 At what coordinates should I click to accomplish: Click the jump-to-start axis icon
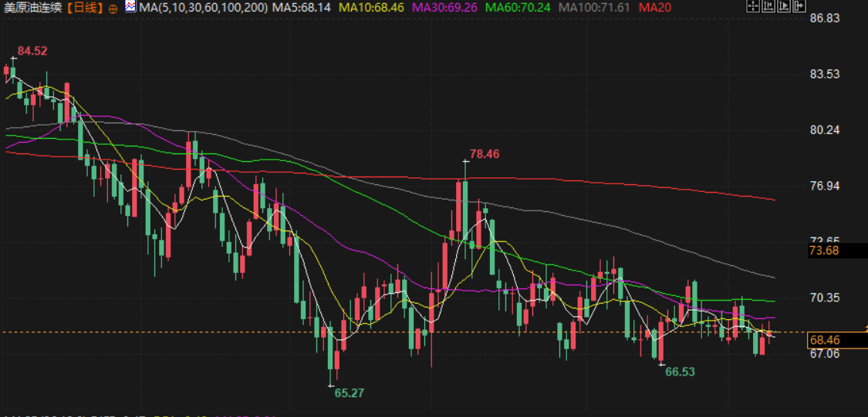tap(768, 6)
